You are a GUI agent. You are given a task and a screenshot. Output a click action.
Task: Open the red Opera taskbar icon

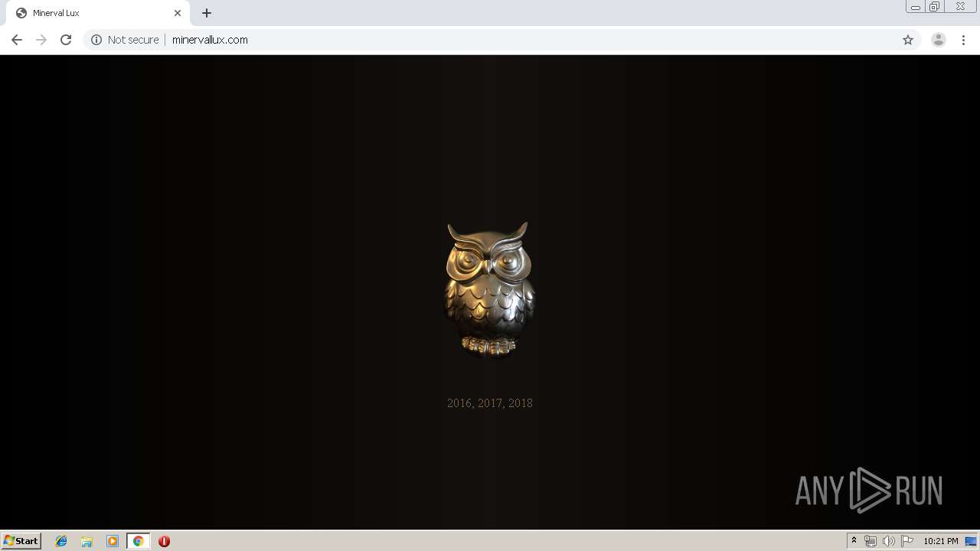coord(164,541)
